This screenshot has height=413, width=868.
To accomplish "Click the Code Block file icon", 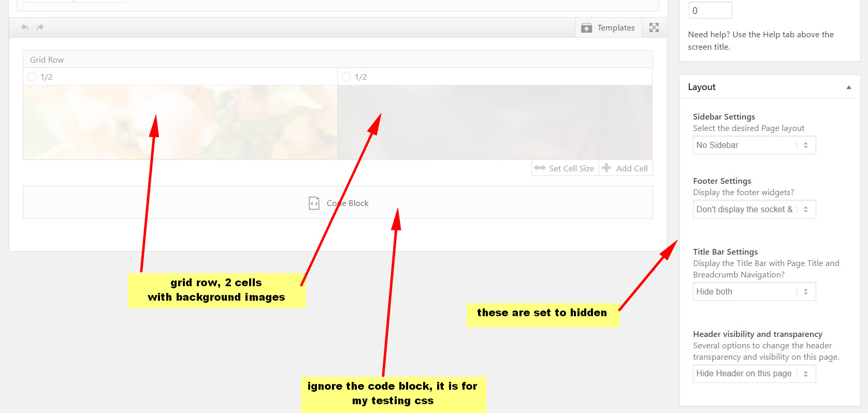I will 314,203.
